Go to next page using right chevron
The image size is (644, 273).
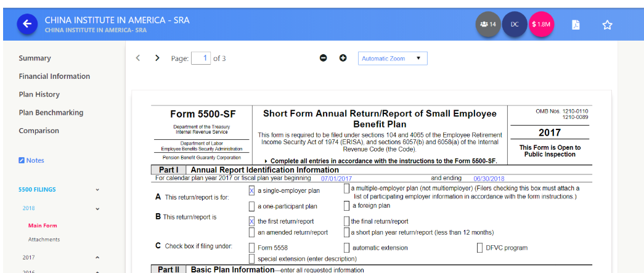coord(157,58)
